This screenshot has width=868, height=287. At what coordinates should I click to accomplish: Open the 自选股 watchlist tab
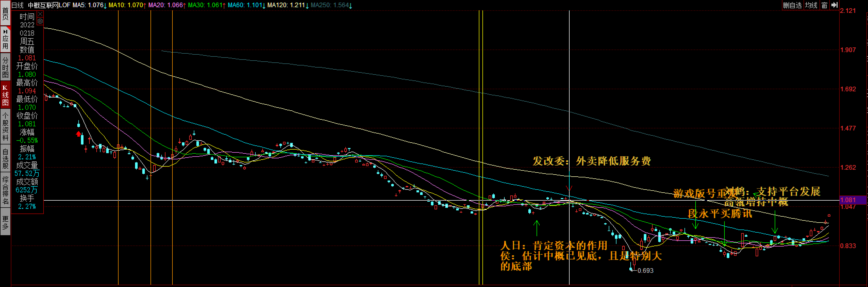click(5, 159)
